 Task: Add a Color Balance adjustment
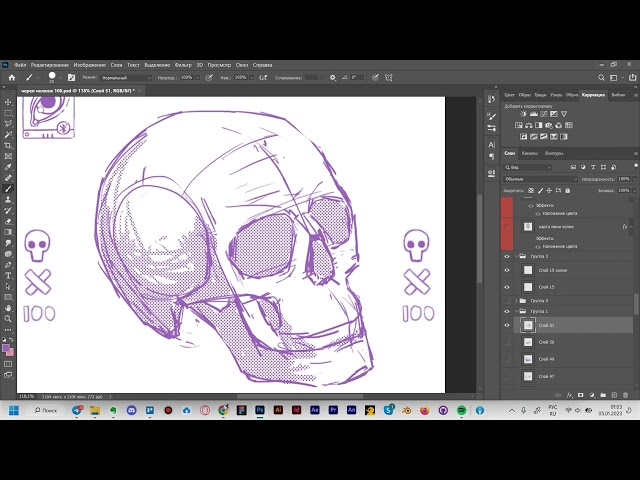click(x=529, y=125)
